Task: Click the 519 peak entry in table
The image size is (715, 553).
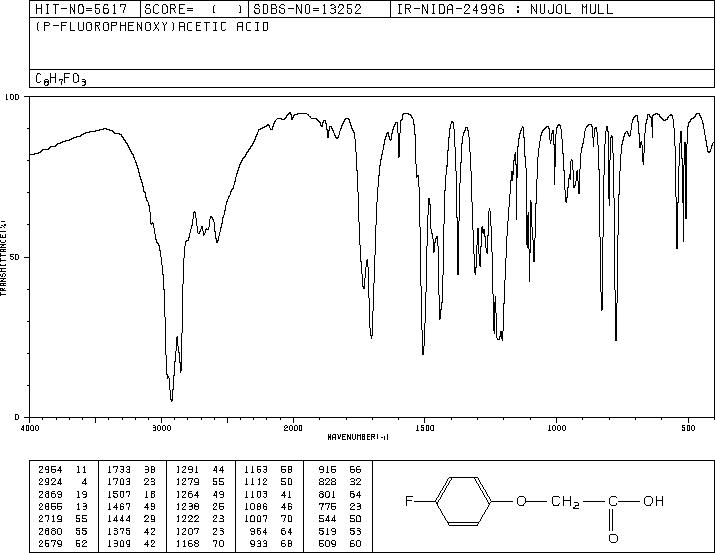Action: pos(340,532)
